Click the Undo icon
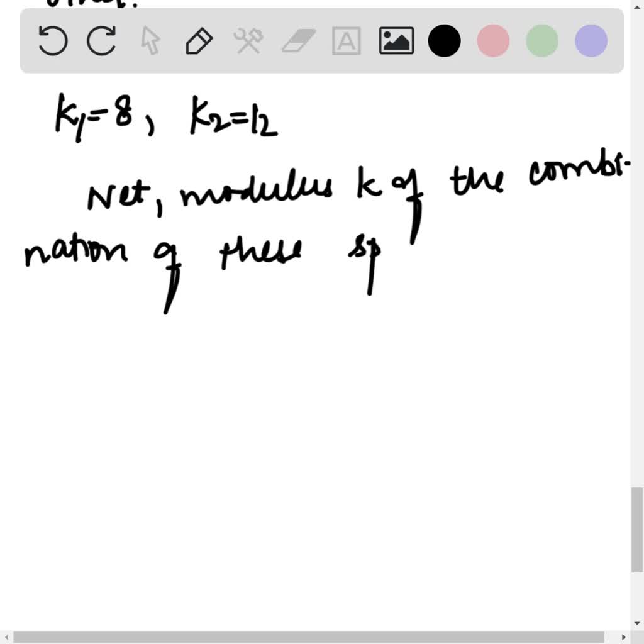Image resolution: width=644 pixels, height=644 pixels. pos(53,41)
